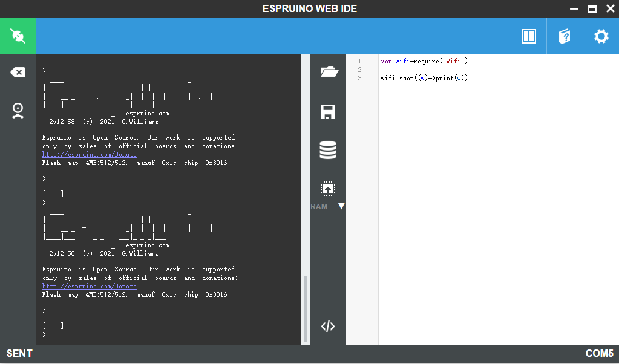The width and height of the screenshot is (619, 364).
Task: Maximize the Espruino Web IDE window
Action: [592, 8]
